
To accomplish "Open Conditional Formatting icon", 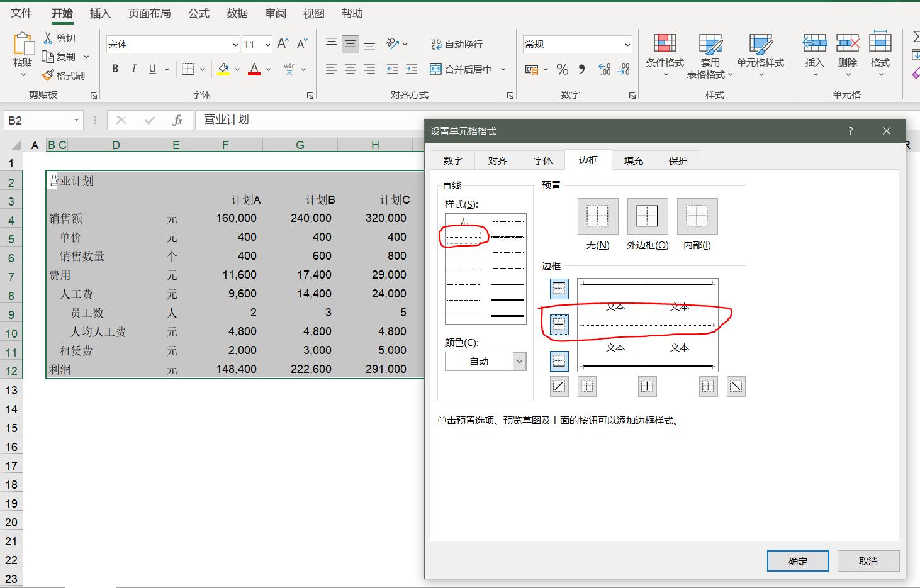I will click(665, 44).
